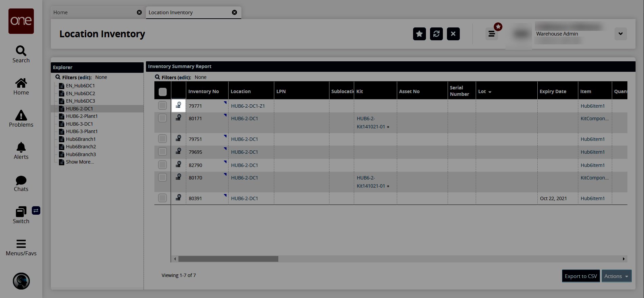Open Chats in sidebar
Viewport: 644px width, 298px height.
pos(21,184)
